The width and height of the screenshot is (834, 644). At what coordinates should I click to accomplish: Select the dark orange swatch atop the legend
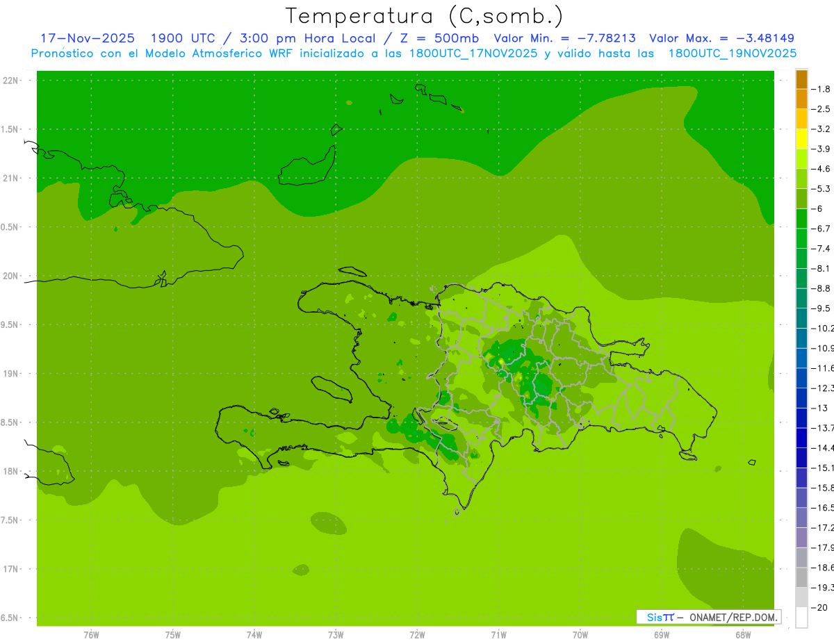(801, 79)
